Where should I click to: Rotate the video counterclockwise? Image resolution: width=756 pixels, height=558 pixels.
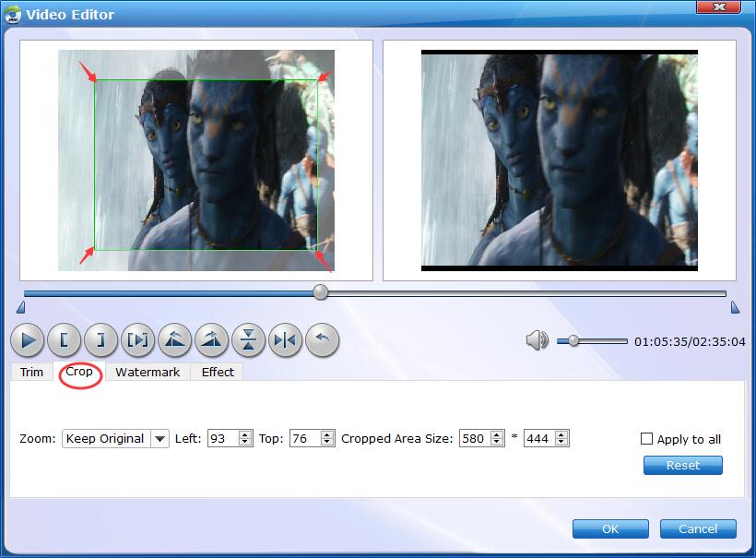(174, 340)
